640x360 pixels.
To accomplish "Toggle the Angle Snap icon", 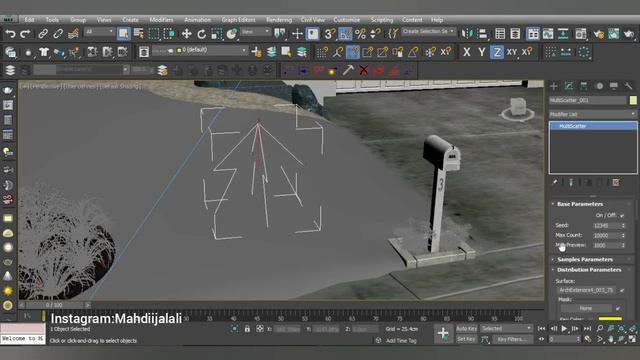I will pos(345,33).
